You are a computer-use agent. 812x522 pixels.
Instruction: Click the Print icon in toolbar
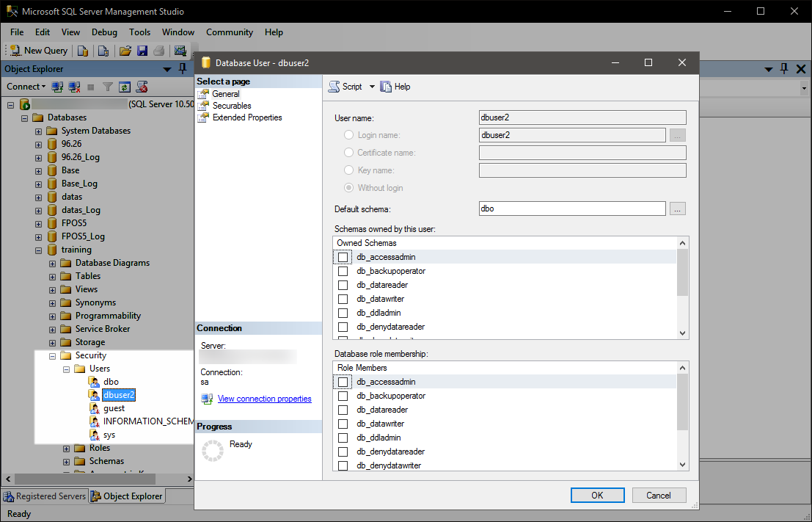[159, 50]
